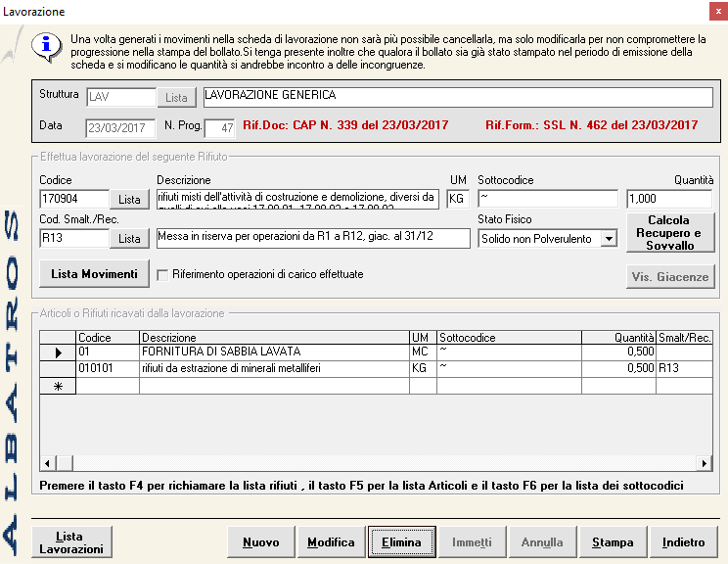
Task: Click the UM field showing KG
Action: pyautogui.click(x=458, y=199)
